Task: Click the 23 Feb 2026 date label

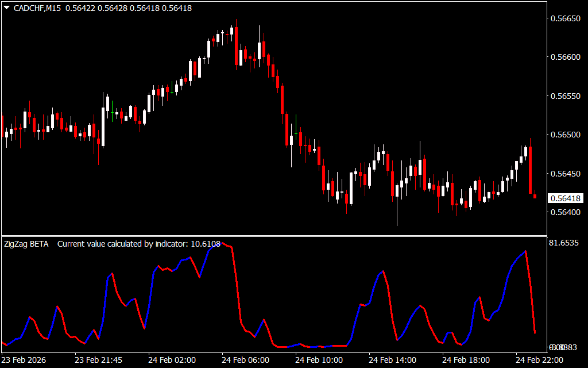Action: 25,360
